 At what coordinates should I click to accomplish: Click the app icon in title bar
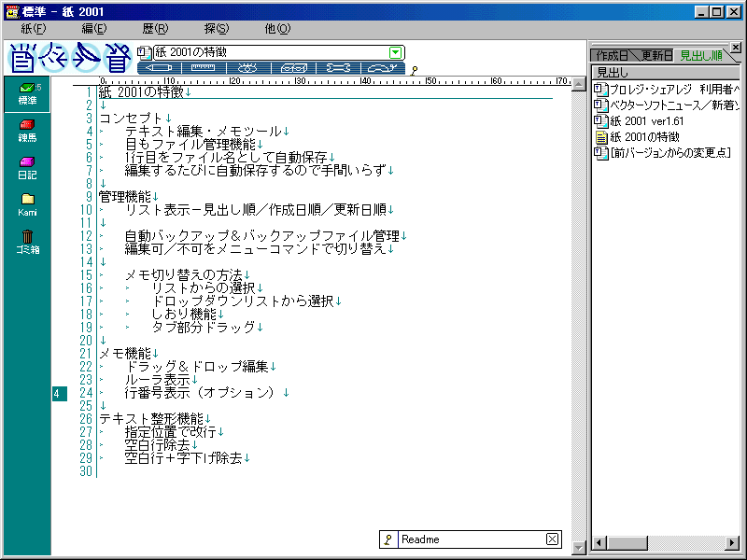pyautogui.click(x=12, y=11)
